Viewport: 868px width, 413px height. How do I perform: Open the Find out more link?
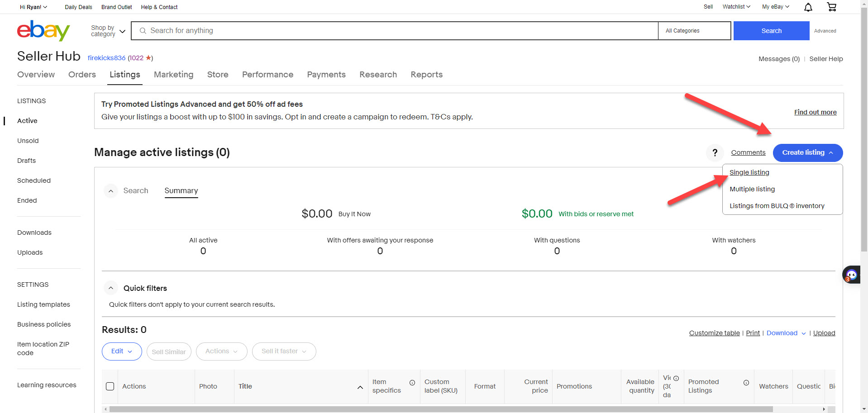coord(816,112)
